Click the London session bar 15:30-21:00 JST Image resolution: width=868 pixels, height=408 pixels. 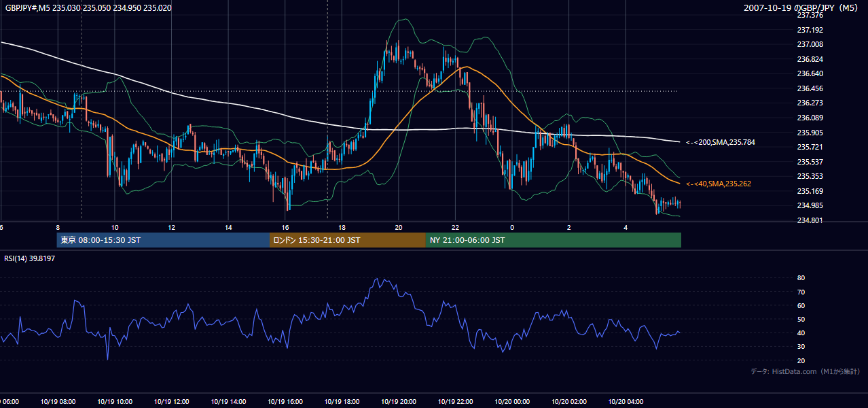coord(348,240)
